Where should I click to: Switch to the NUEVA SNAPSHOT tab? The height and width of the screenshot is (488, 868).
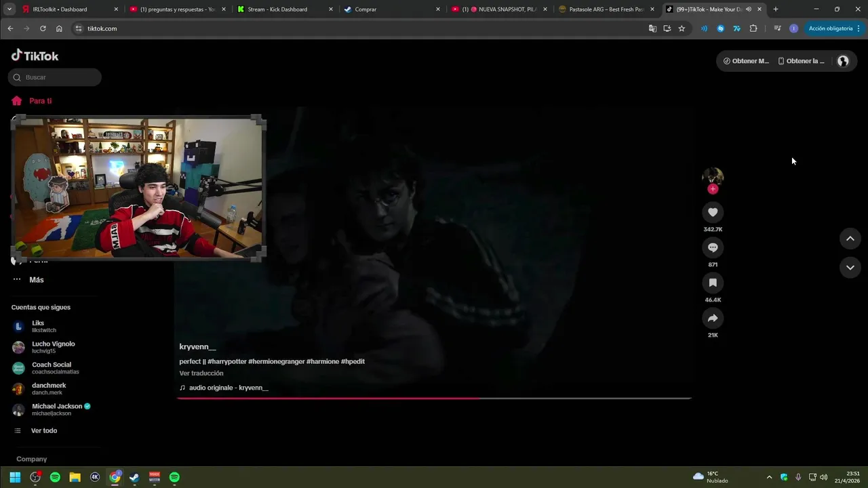pos(498,9)
